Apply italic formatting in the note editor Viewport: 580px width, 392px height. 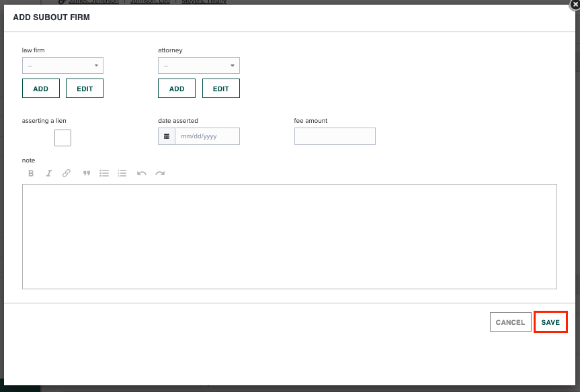coord(48,173)
